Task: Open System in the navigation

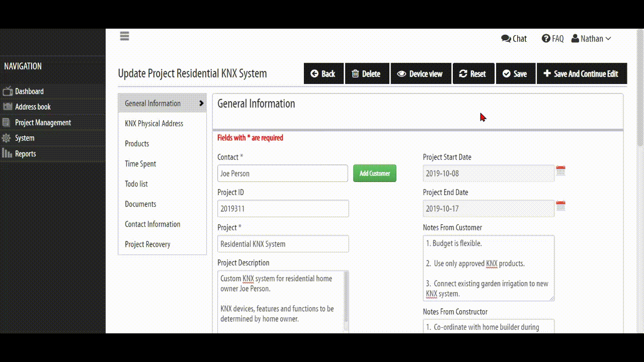Action: point(25,138)
